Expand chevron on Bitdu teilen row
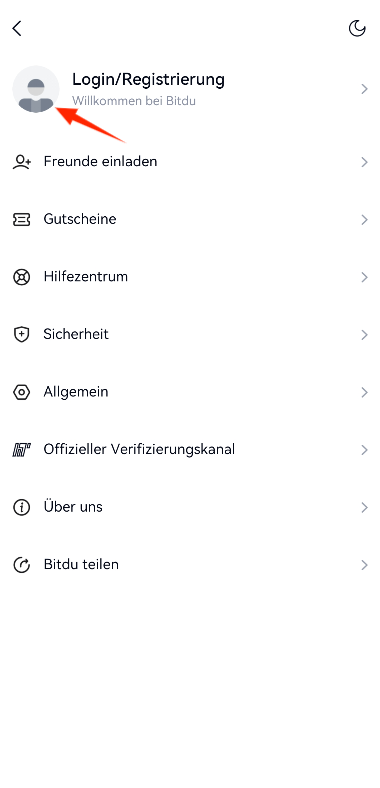 364,565
